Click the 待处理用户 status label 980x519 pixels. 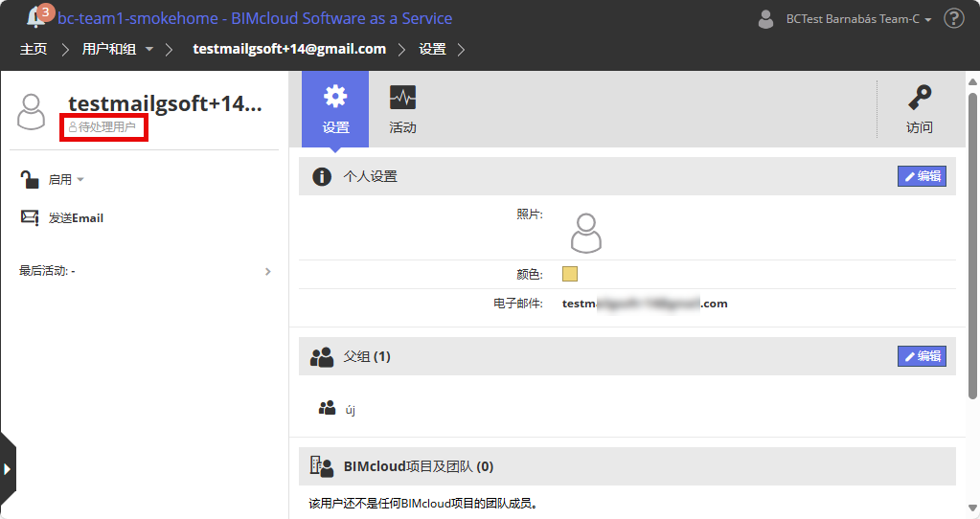pyautogui.click(x=103, y=127)
